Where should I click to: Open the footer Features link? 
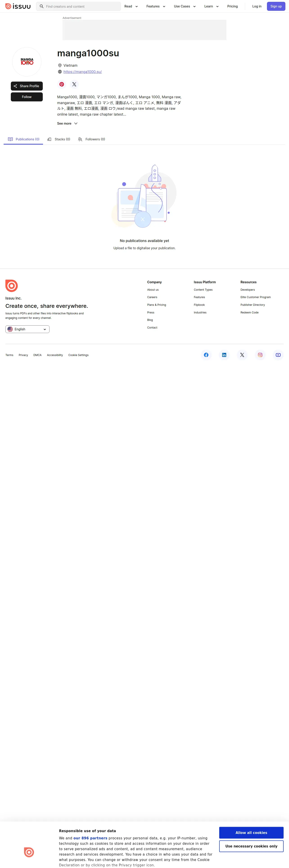coord(199,297)
